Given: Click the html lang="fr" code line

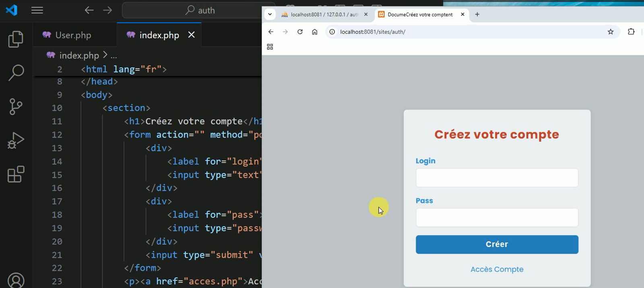Looking at the screenshot, I should click(x=124, y=69).
